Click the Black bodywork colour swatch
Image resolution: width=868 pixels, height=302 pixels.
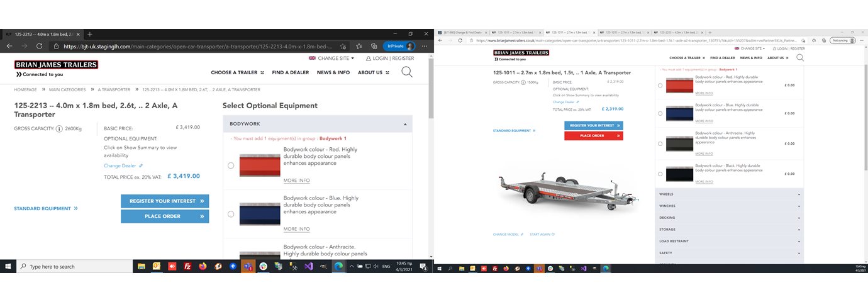pos(679,174)
